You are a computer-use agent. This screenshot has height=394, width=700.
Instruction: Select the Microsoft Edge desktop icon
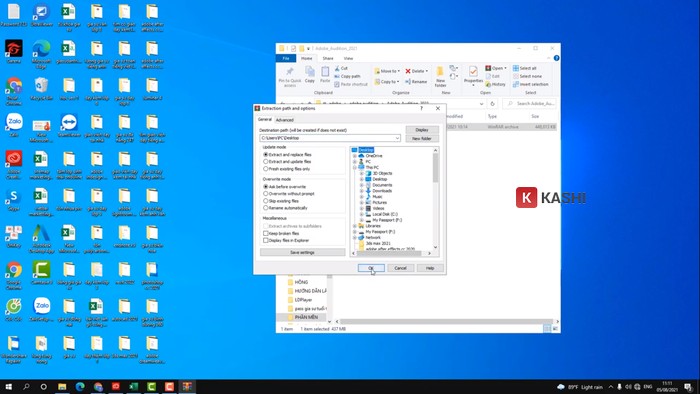41,54
